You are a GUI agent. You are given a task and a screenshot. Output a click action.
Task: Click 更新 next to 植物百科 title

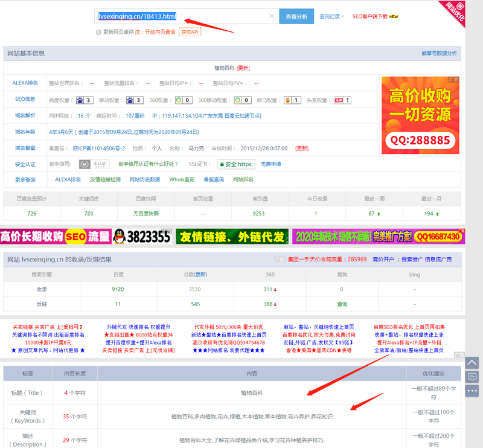pos(243,68)
